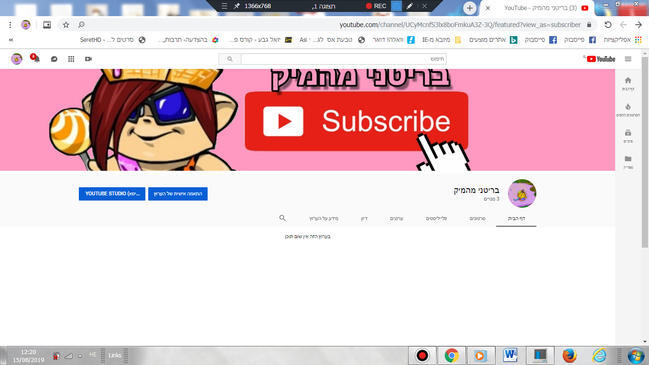Image resolution: width=649 pixels, height=365 pixels.
Task: Click the browser address bar URL
Action: pyautogui.click(x=460, y=25)
